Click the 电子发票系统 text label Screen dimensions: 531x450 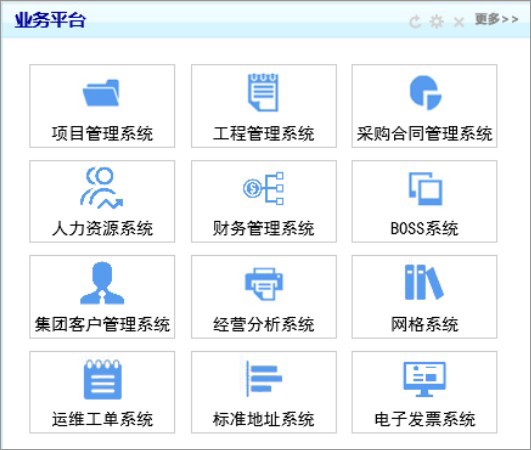click(425, 419)
